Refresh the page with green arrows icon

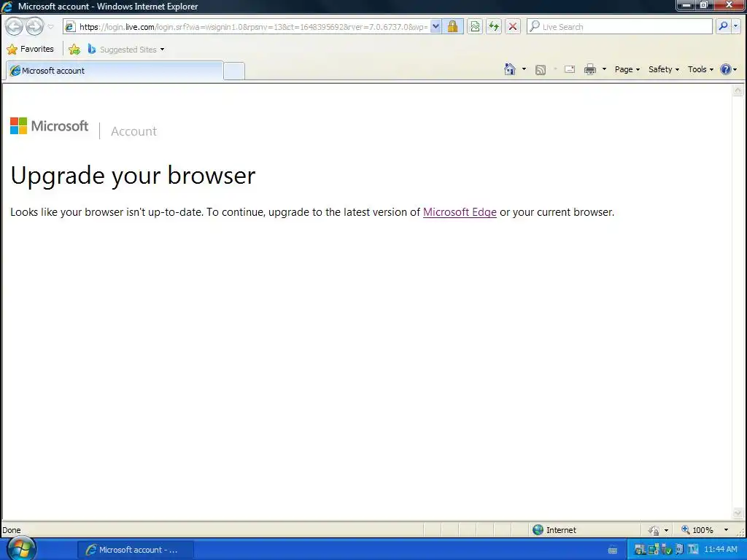(x=494, y=27)
